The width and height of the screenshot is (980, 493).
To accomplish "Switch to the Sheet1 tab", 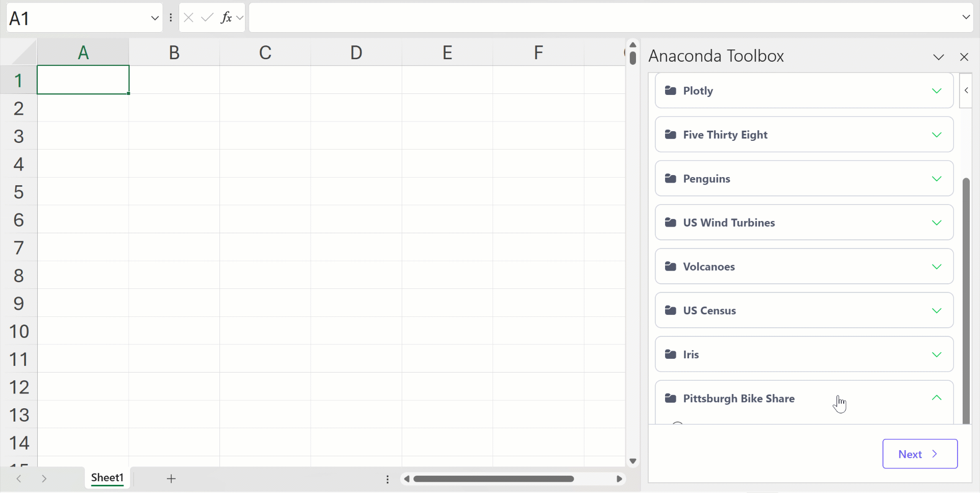I will coord(107,478).
